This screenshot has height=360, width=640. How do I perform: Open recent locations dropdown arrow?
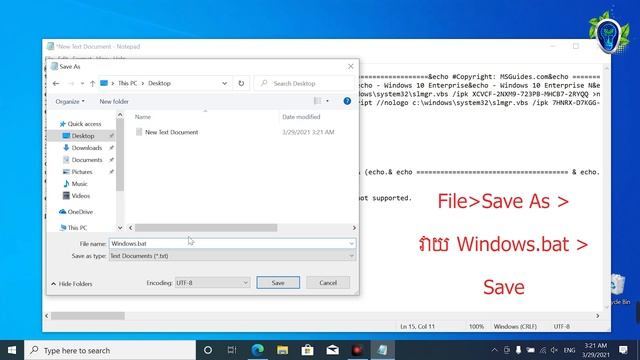tap(82, 83)
